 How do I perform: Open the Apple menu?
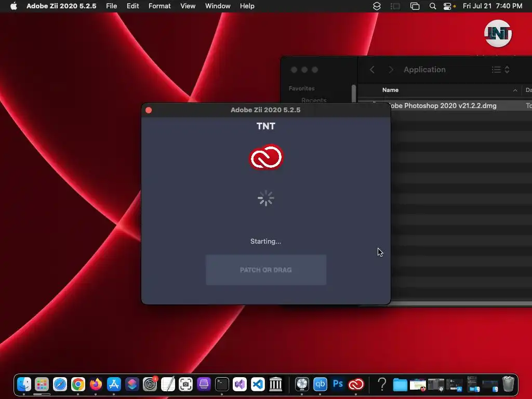(14, 6)
